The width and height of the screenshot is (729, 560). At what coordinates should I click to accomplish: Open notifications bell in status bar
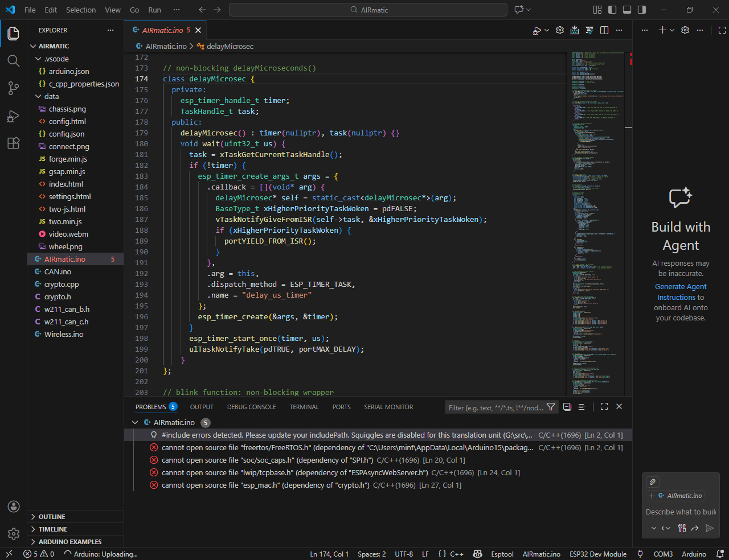[x=720, y=554]
